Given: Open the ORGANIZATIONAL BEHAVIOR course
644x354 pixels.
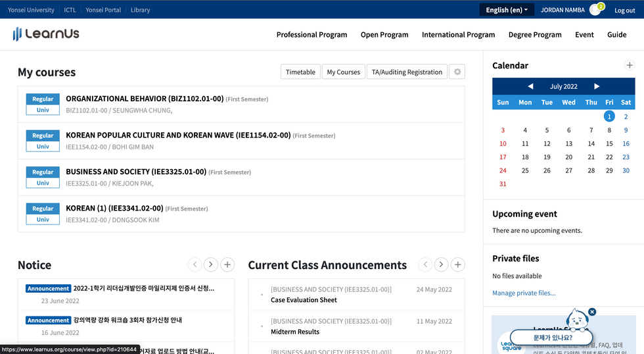Looking at the screenshot, I should point(145,99).
